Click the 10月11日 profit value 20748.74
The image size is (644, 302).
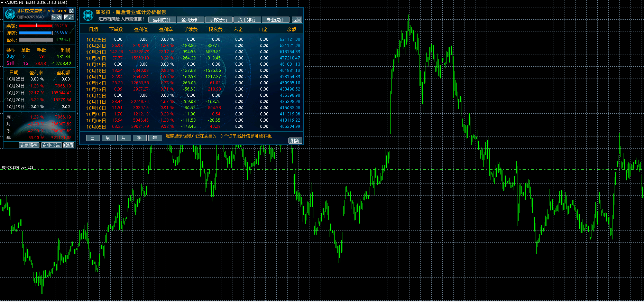(x=140, y=102)
